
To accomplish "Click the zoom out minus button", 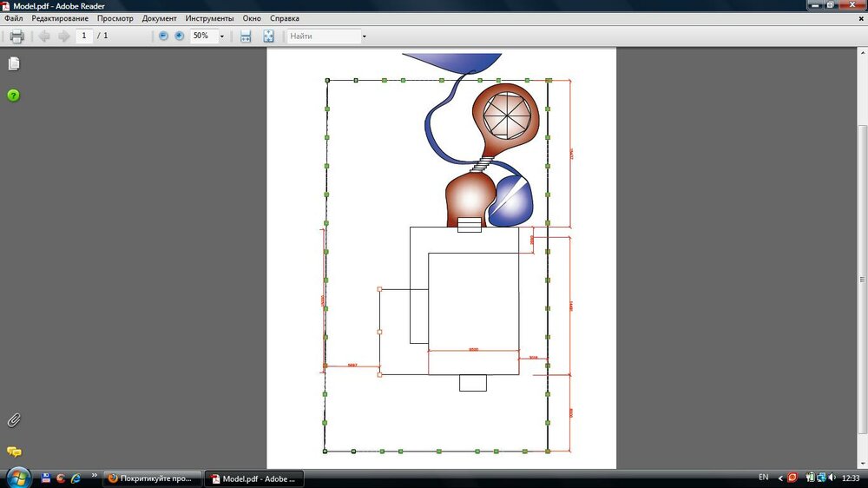I will pyautogui.click(x=163, y=36).
